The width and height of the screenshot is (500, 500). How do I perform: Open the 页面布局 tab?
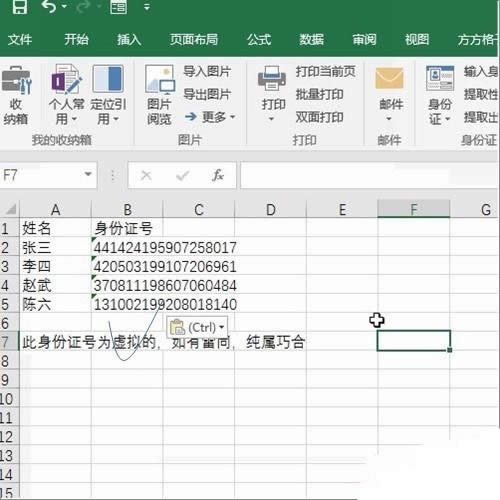(x=194, y=40)
